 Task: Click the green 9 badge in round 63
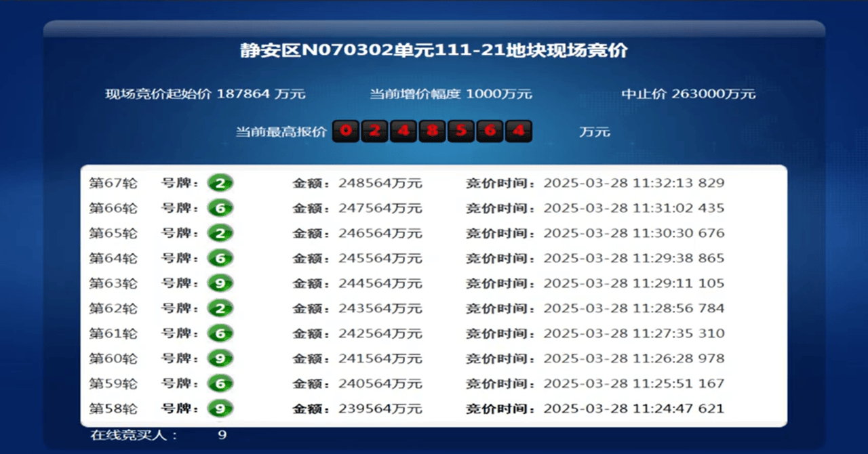tap(220, 283)
